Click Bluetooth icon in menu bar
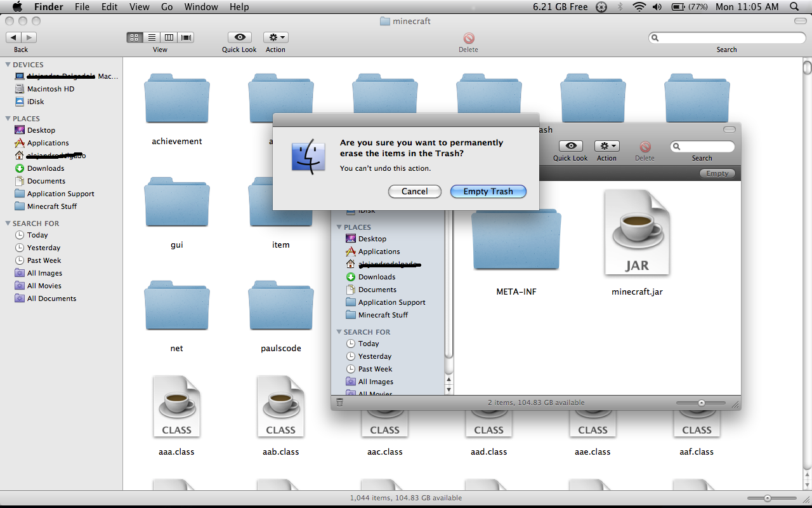Viewport: 812px width, 508px height. [620, 7]
